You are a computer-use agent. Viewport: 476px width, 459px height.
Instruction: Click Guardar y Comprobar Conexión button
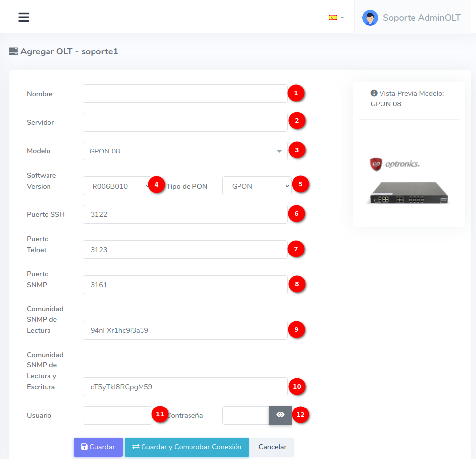[187, 447]
